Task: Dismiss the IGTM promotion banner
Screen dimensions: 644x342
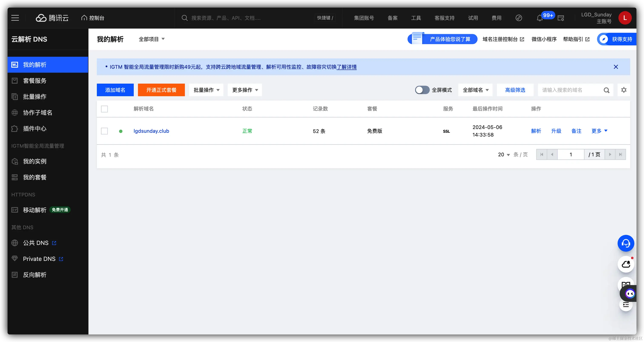Action: point(616,67)
